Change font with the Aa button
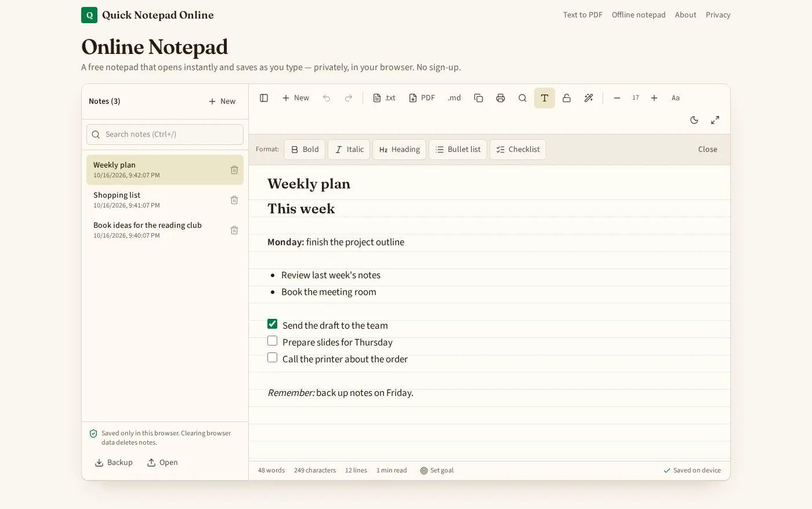Viewport: 812px width, 509px height. (x=676, y=98)
